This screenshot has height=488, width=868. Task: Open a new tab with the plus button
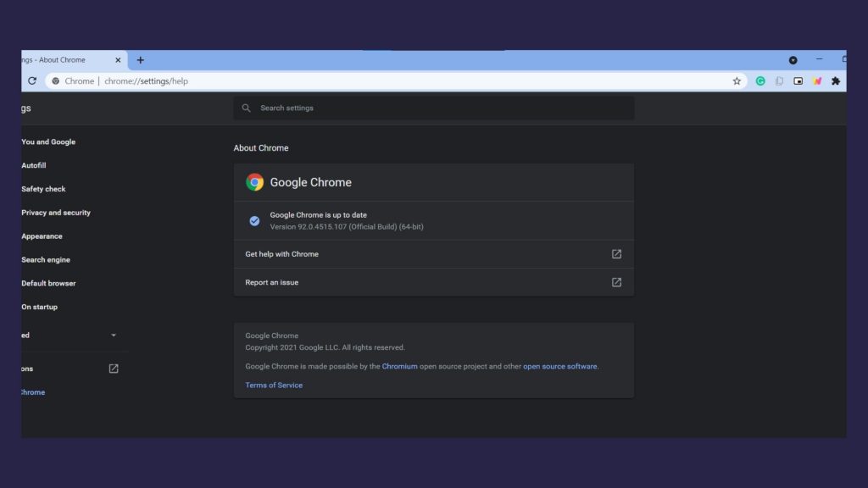[141, 60]
